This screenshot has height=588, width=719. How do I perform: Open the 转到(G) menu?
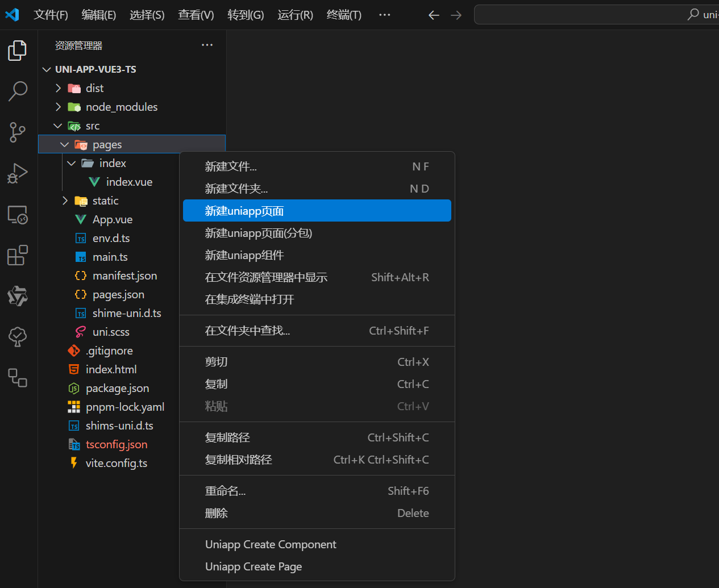(x=246, y=15)
